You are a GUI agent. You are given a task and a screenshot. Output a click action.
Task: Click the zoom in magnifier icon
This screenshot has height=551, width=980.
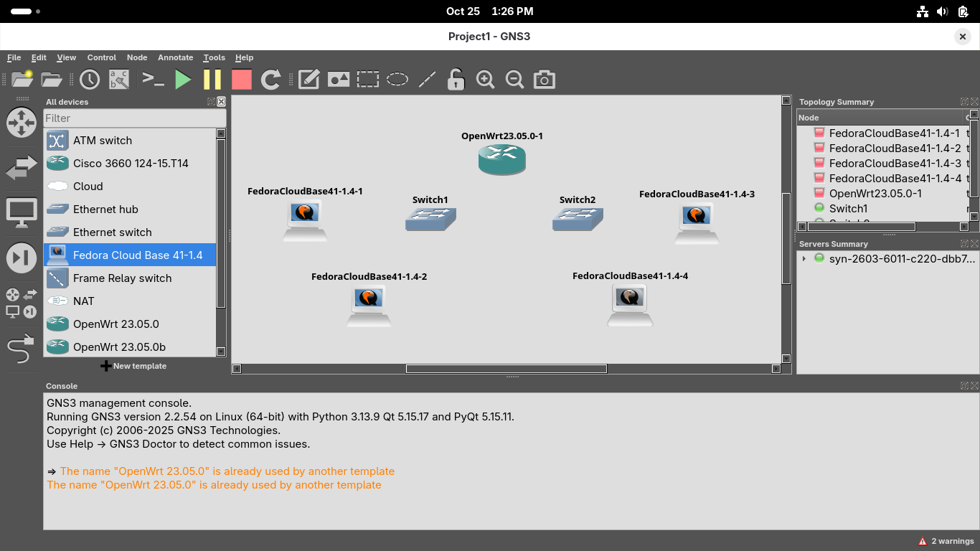coord(486,80)
